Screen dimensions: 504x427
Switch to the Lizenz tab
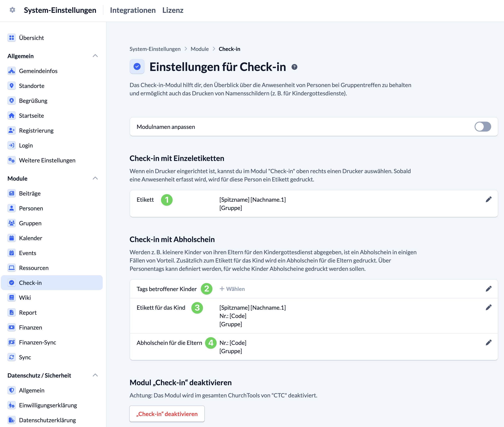coord(172,10)
